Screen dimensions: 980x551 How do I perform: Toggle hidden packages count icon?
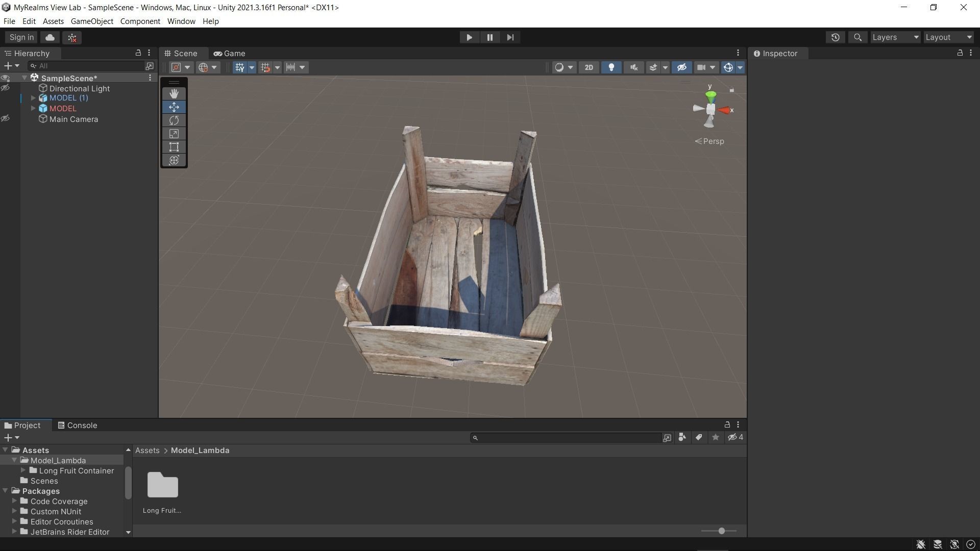tap(735, 437)
